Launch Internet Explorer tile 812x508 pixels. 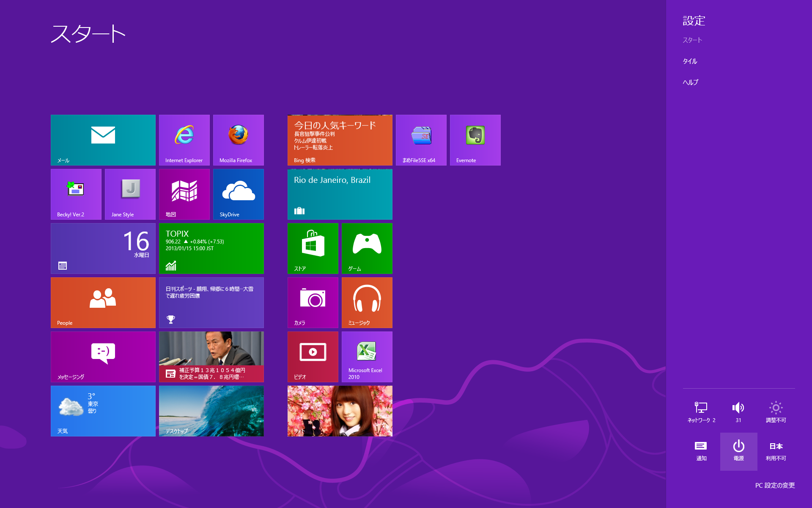[184, 140]
